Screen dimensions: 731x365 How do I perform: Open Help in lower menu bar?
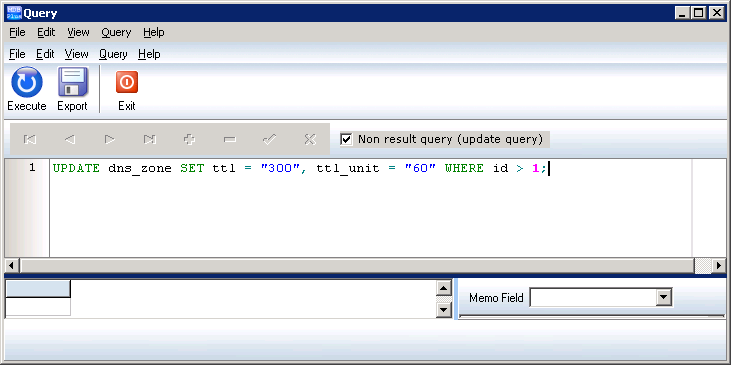(x=149, y=54)
